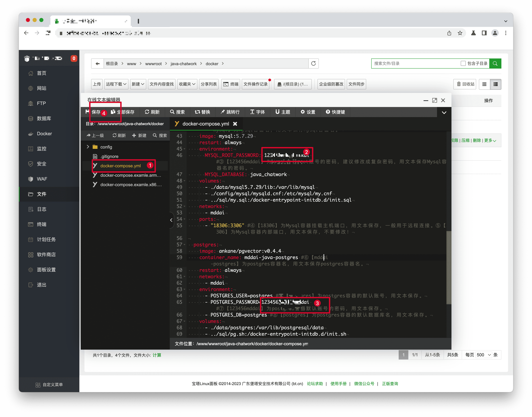
Task: Open Docker in sidebar
Action: [x=44, y=134]
